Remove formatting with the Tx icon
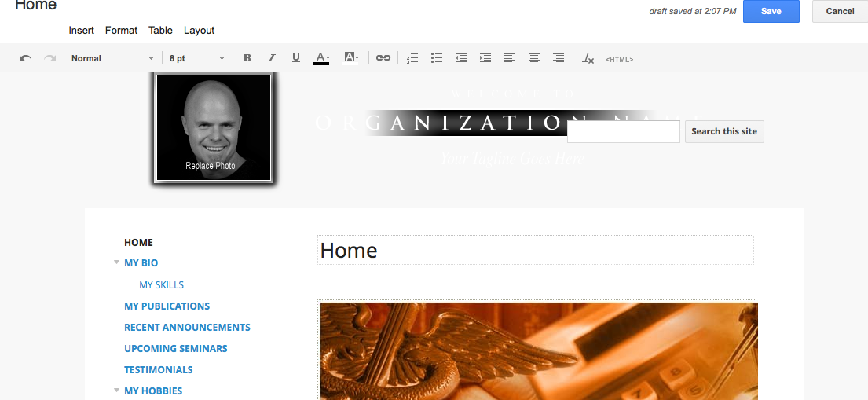 tap(588, 58)
